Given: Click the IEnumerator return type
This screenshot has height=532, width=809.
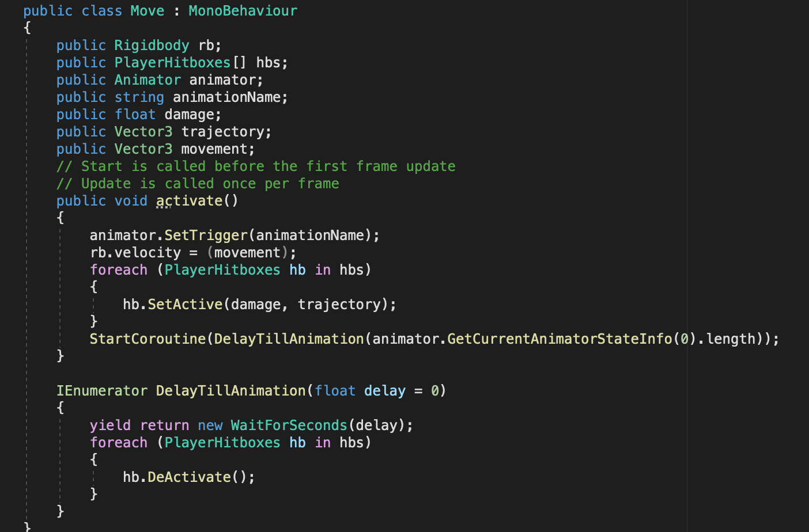Looking at the screenshot, I should [x=102, y=391].
